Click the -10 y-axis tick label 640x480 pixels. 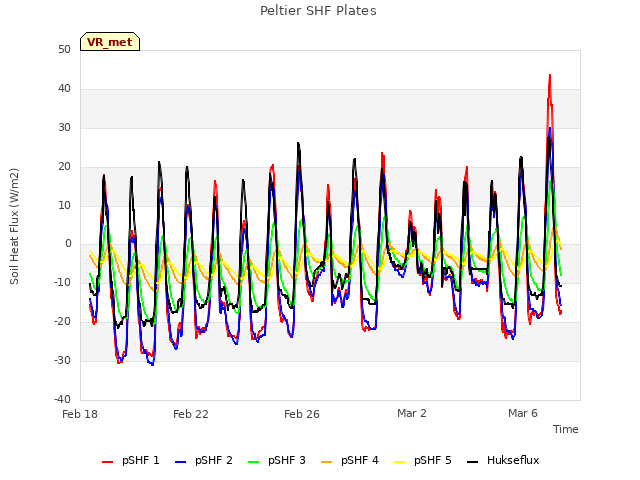pyautogui.click(x=63, y=282)
